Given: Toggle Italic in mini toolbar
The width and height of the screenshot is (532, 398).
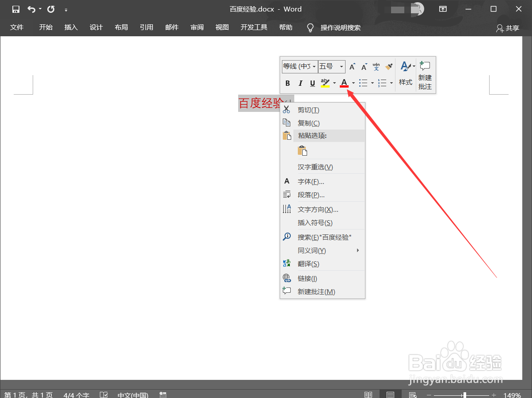Looking at the screenshot, I should coord(300,83).
